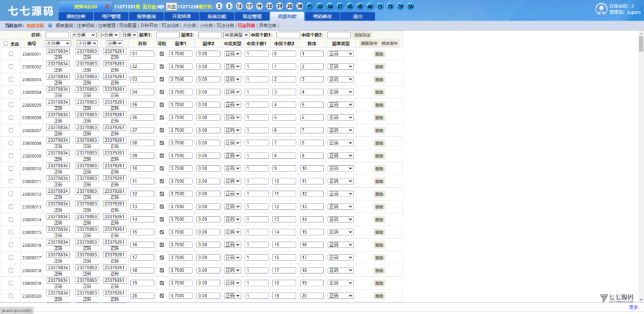Click lottery result ball number 23
Viewport: 644px width, 314px height.
(x=280, y=6)
